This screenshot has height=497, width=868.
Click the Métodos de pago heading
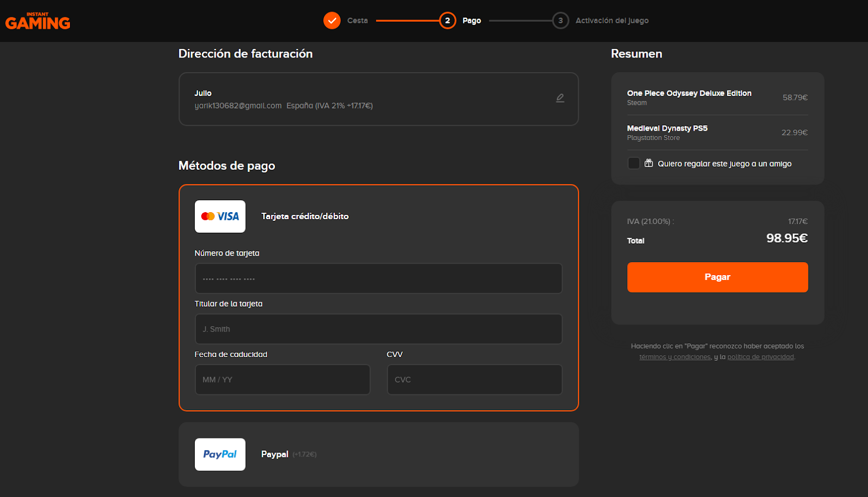tap(227, 166)
